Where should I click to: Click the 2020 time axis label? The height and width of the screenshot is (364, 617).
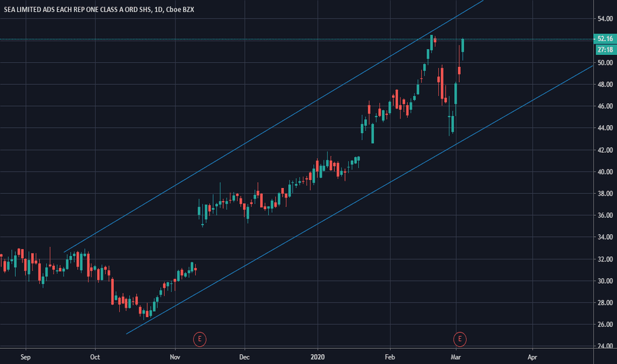(318, 357)
